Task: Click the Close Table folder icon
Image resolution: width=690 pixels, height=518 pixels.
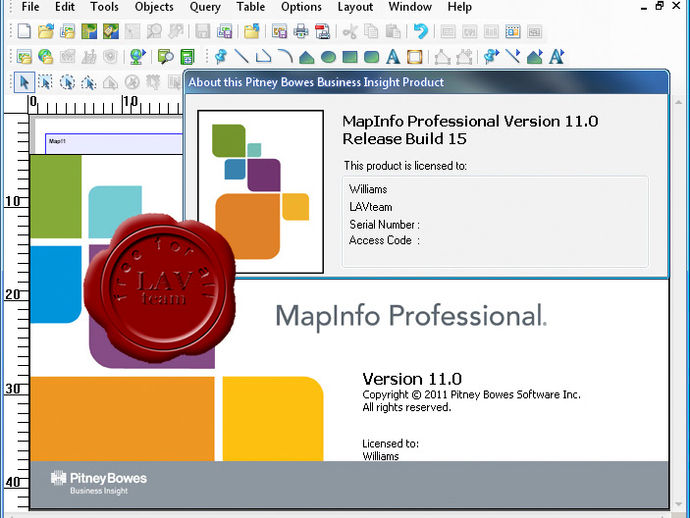Action: click(x=252, y=32)
